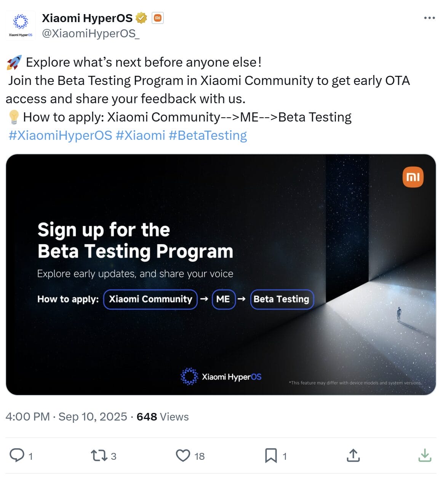The height and width of the screenshot is (483, 448).
Task: Like the post with the heart icon
Action: (x=183, y=455)
